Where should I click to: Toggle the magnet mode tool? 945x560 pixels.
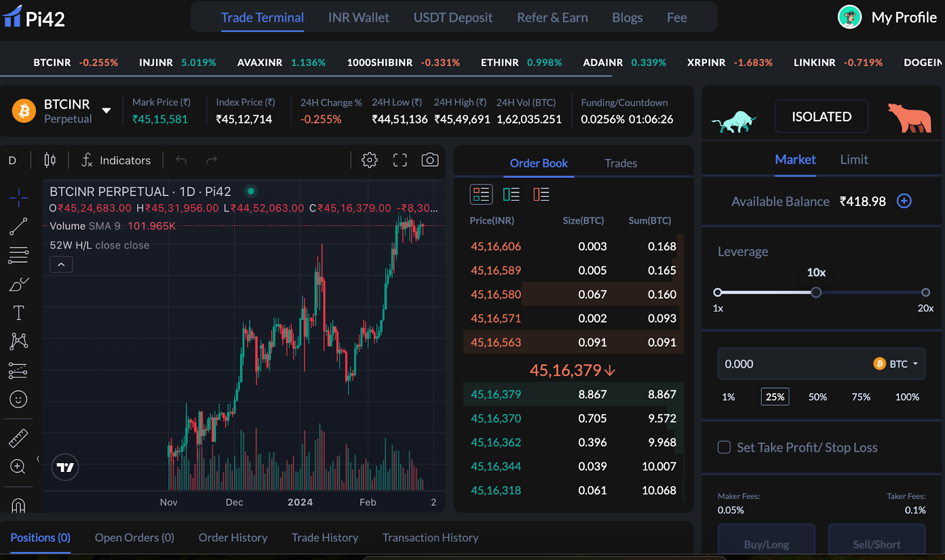coord(19,505)
